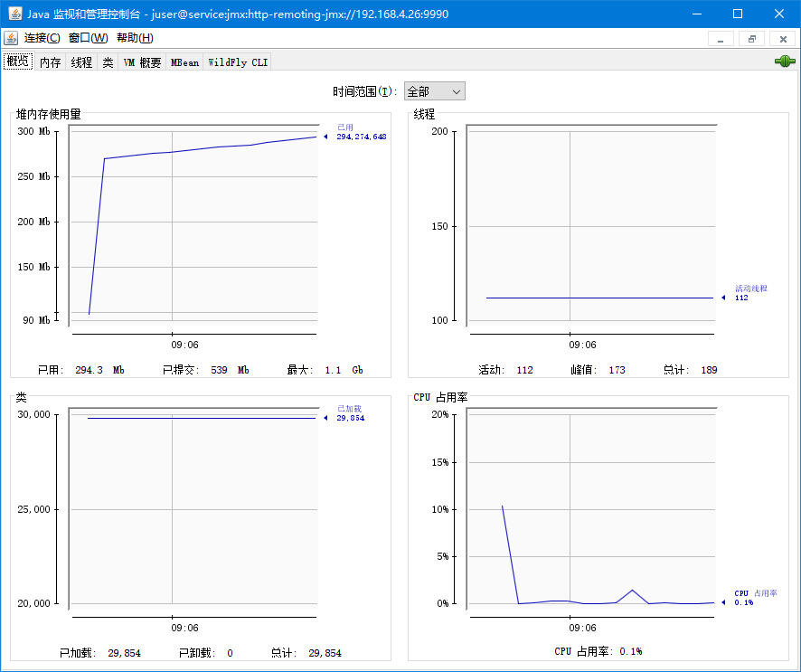
Task: Click the 最大: 1.1 Gb value
Action: [x=325, y=370]
